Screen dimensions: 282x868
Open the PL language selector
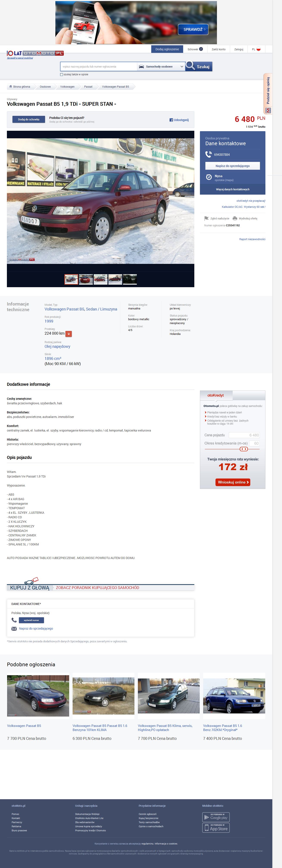(x=256, y=49)
